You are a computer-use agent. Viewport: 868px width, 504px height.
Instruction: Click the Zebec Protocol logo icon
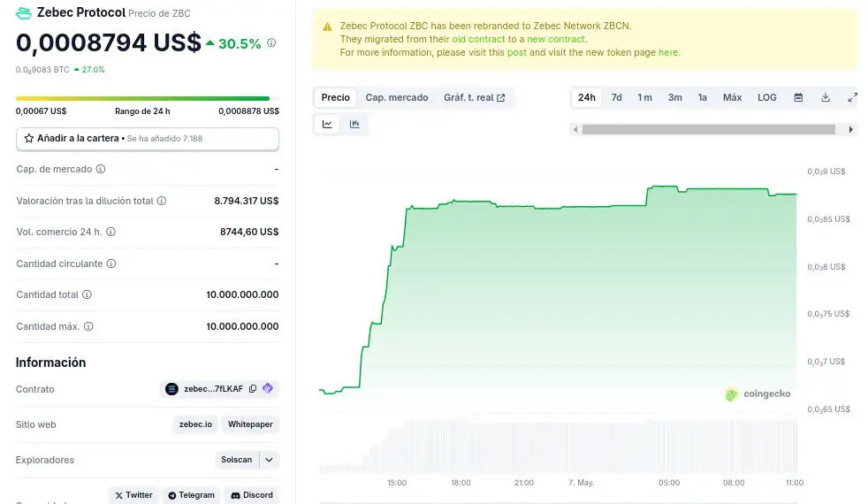pyautogui.click(x=24, y=12)
